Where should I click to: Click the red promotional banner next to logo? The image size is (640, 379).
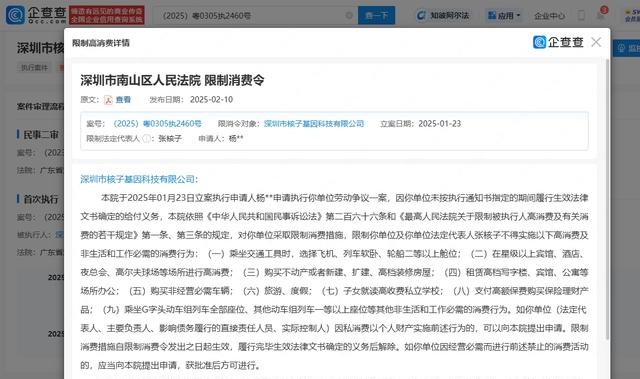click(107, 16)
